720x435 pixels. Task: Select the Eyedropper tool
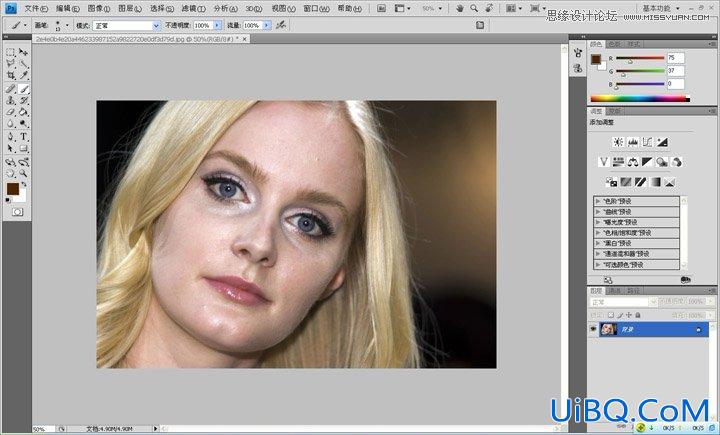click(23, 75)
